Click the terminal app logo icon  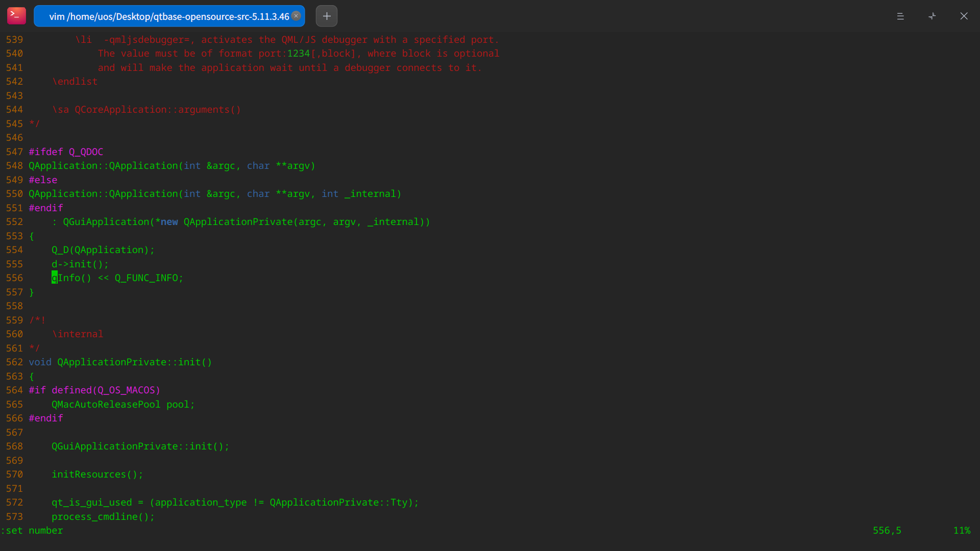(16, 16)
